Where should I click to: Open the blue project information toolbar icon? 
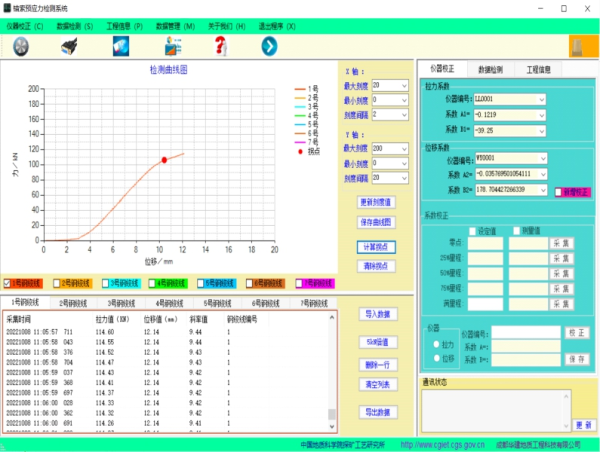tap(121, 45)
